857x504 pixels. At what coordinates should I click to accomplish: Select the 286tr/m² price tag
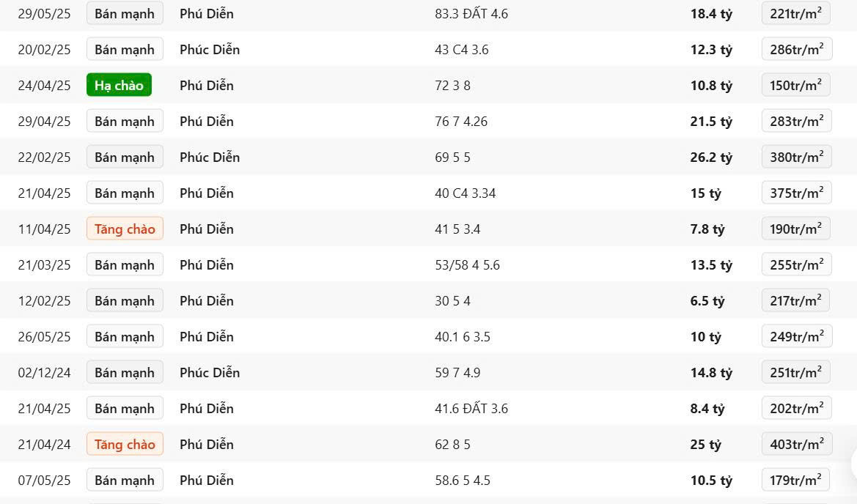pos(797,49)
